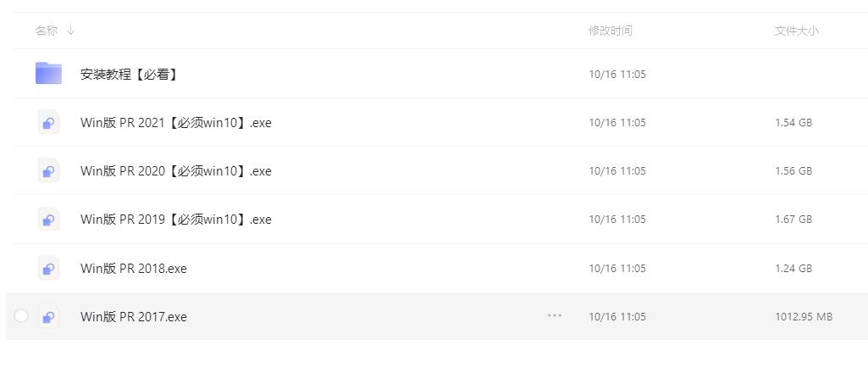This screenshot has height=384, width=868.
Task: Click the Win版 PR 2017 exe file icon
Action: (49, 316)
